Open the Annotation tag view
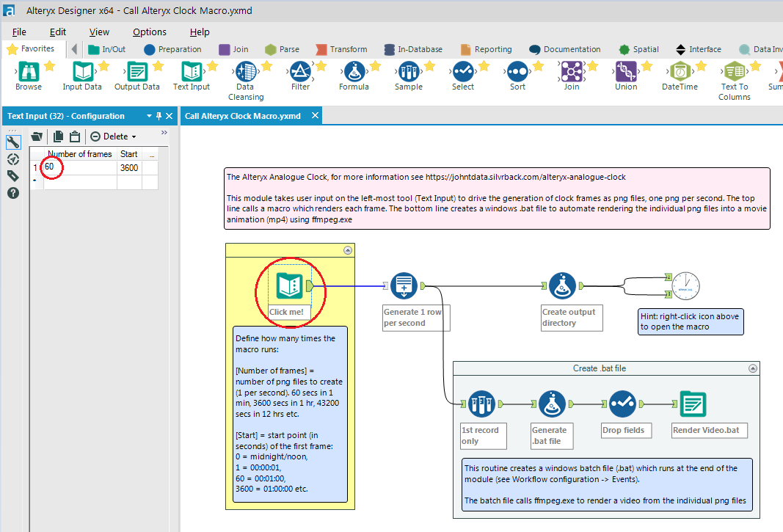 13,176
